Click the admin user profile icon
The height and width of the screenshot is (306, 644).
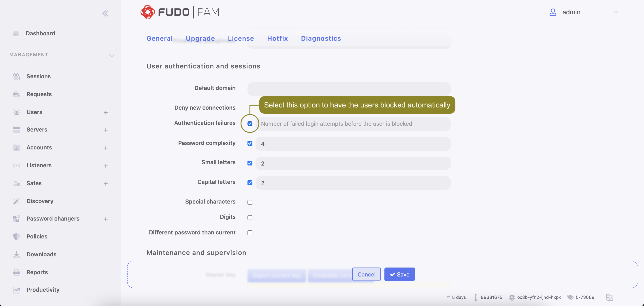click(x=552, y=12)
